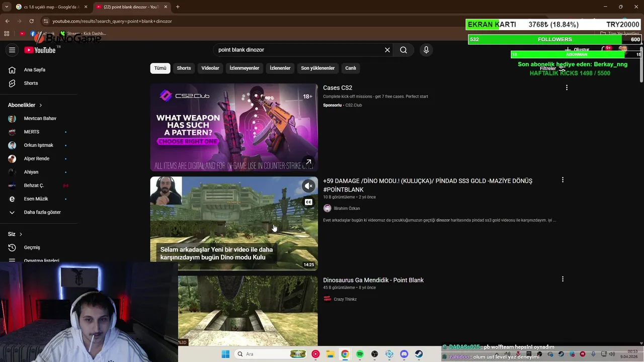Open a new browser tab

tap(178, 7)
